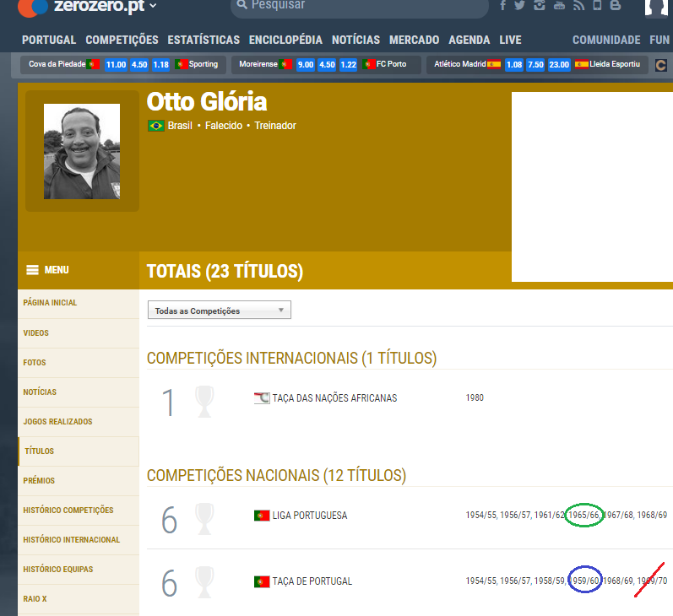Open the AGENDA menu

click(469, 40)
